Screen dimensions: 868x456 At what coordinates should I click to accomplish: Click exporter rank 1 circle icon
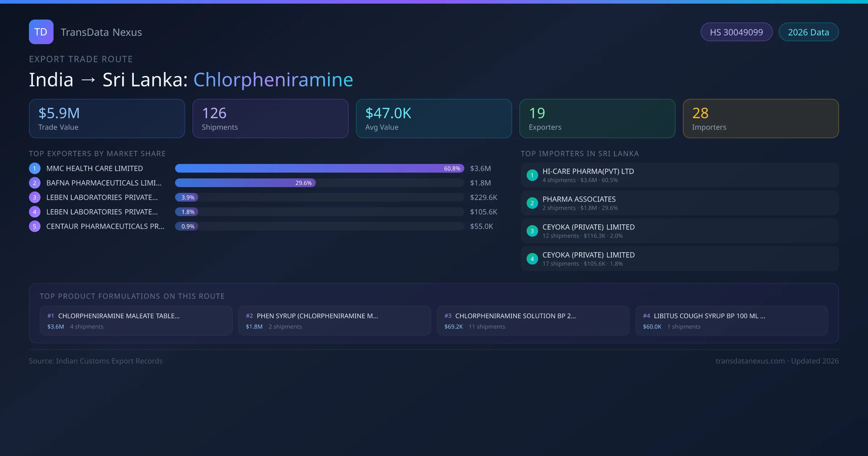(x=34, y=168)
